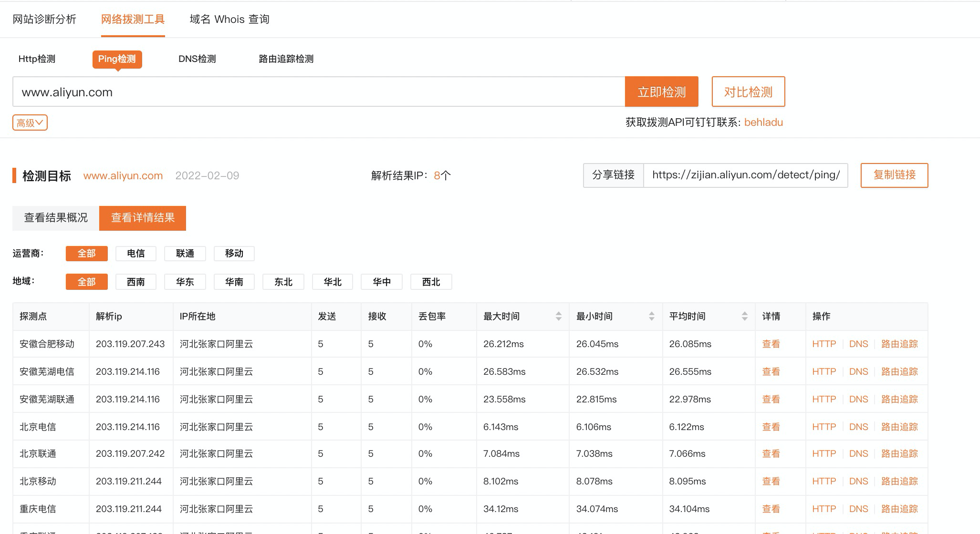
Task: Run HTTP test for 北京联通
Action: coord(824,453)
